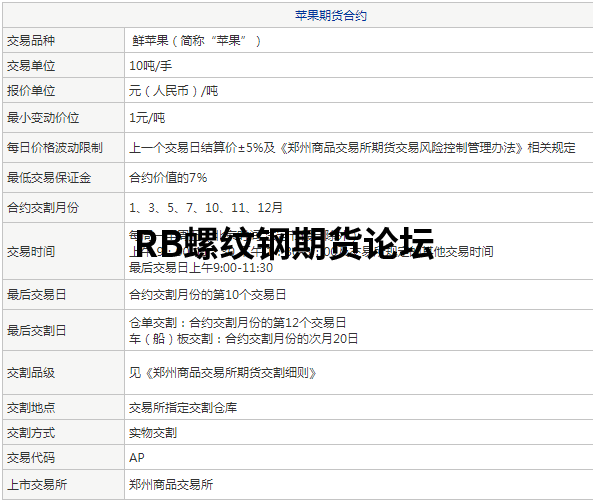This screenshot has height=503, width=593.
Task: Select the 报价单位 label
Action: coord(31,91)
